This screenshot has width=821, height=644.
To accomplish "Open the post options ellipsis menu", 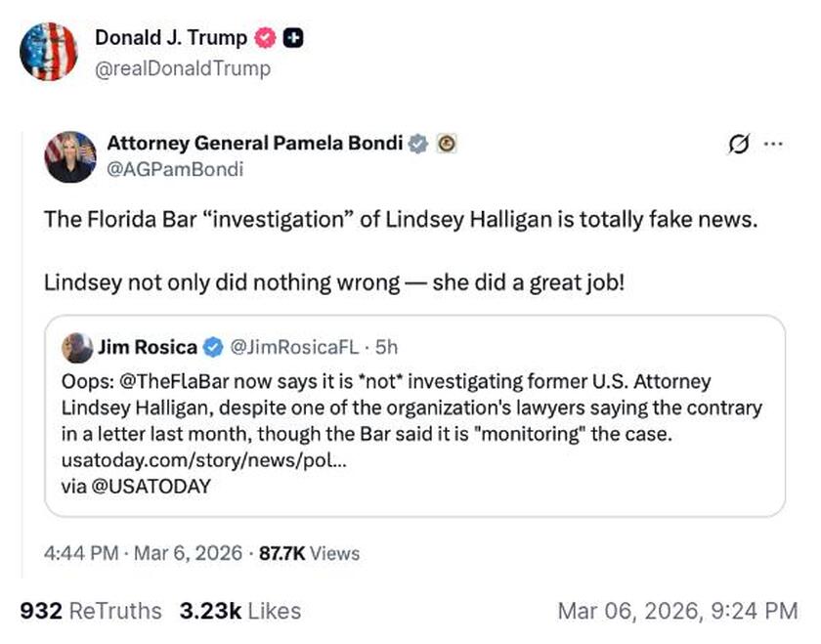I will (x=773, y=142).
